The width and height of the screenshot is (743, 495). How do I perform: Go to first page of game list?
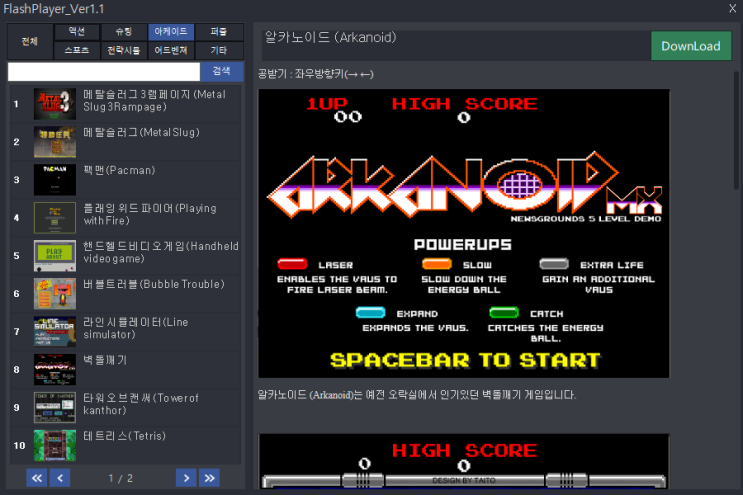pyautogui.click(x=36, y=478)
